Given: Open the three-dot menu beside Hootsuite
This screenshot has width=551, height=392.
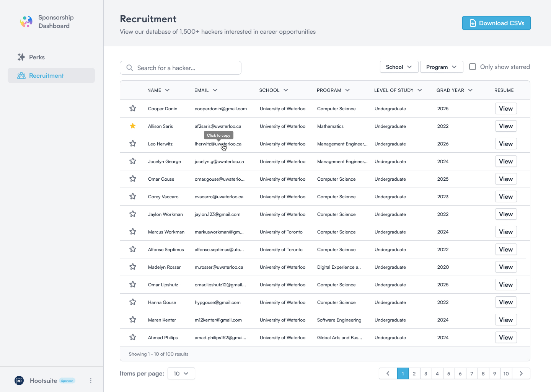Looking at the screenshot, I should [x=91, y=381].
